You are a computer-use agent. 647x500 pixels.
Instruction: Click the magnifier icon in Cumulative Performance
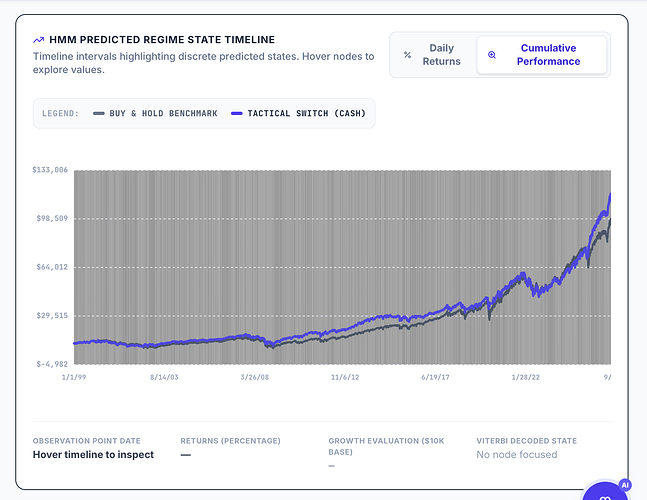pos(491,55)
